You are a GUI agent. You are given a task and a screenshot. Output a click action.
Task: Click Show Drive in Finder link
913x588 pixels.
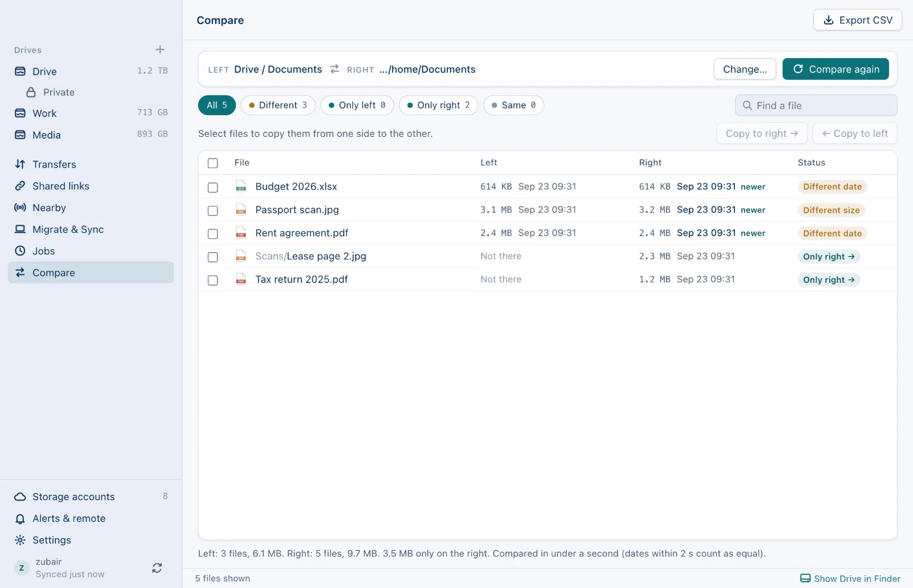[850, 578]
